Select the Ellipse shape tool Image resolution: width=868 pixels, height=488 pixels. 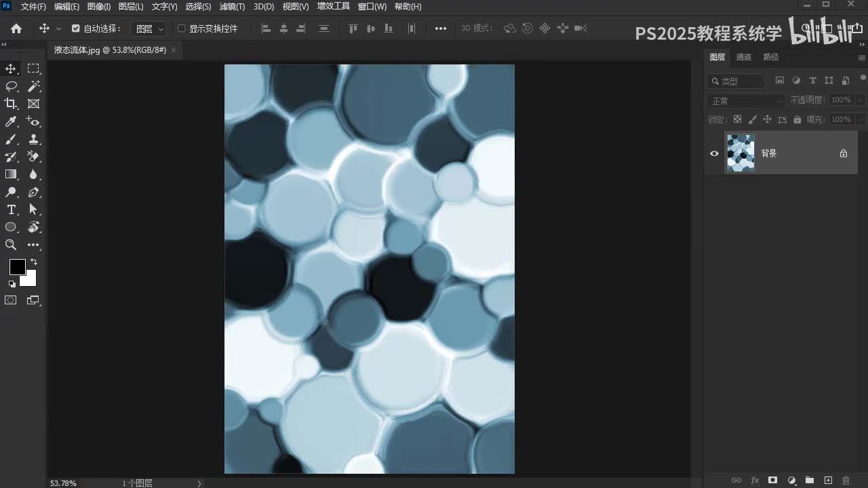point(11,227)
